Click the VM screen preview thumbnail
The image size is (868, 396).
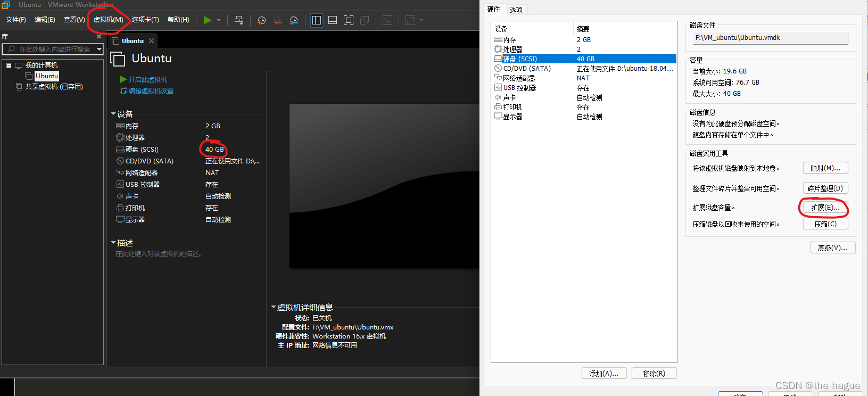click(x=384, y=186)
